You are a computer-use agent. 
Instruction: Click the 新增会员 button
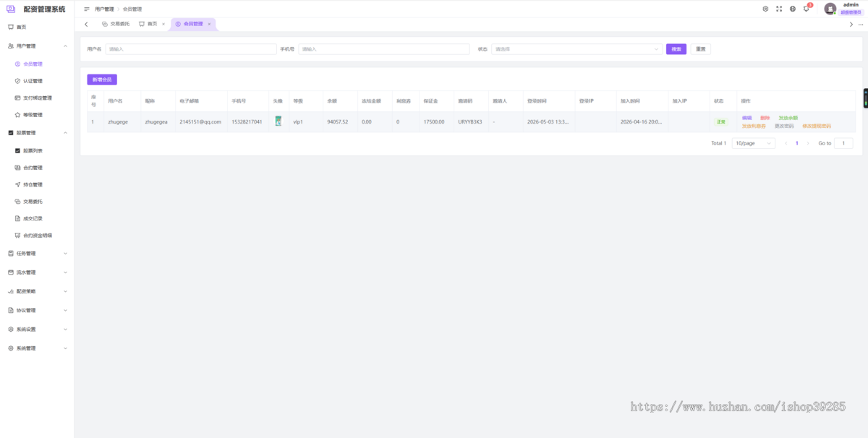pyautogui.click(x=102, y=80)
